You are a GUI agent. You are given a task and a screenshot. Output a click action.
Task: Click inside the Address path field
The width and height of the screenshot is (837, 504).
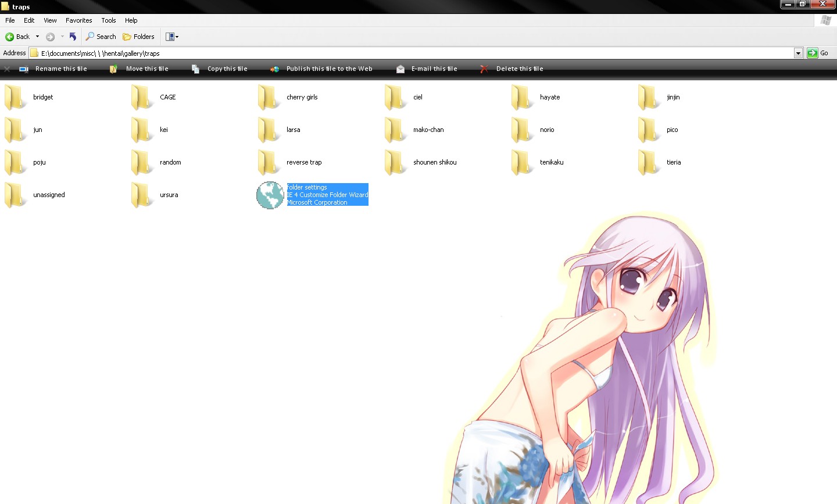(x=407, y=53)
